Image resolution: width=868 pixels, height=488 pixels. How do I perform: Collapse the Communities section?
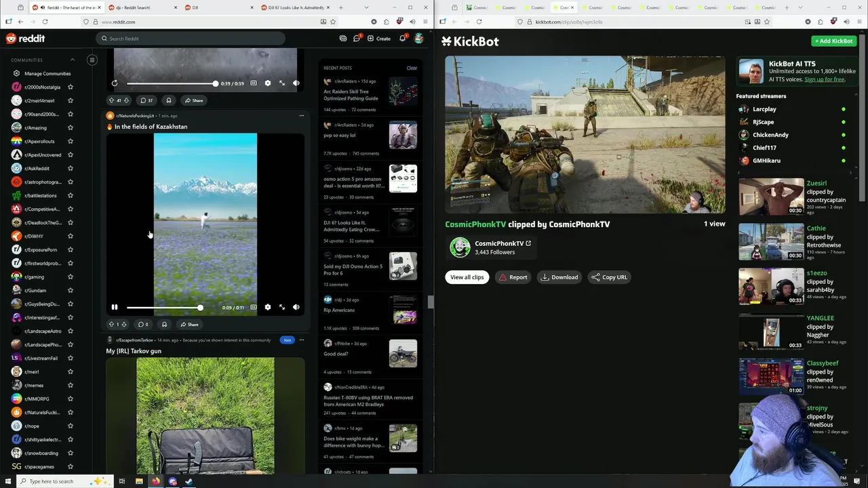point(73,60)
